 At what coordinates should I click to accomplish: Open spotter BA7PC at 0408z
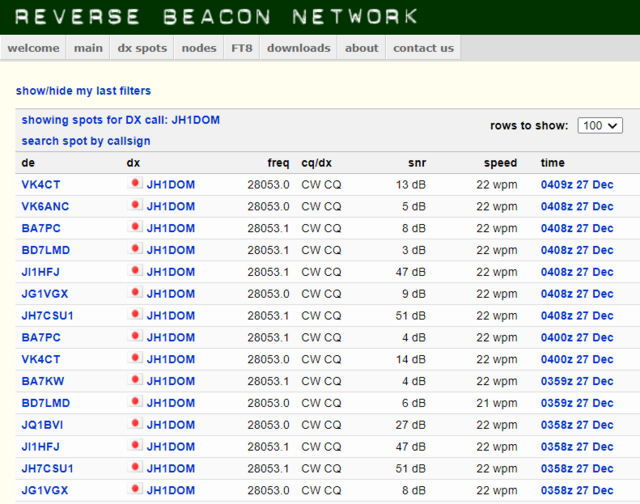point(41,229)
